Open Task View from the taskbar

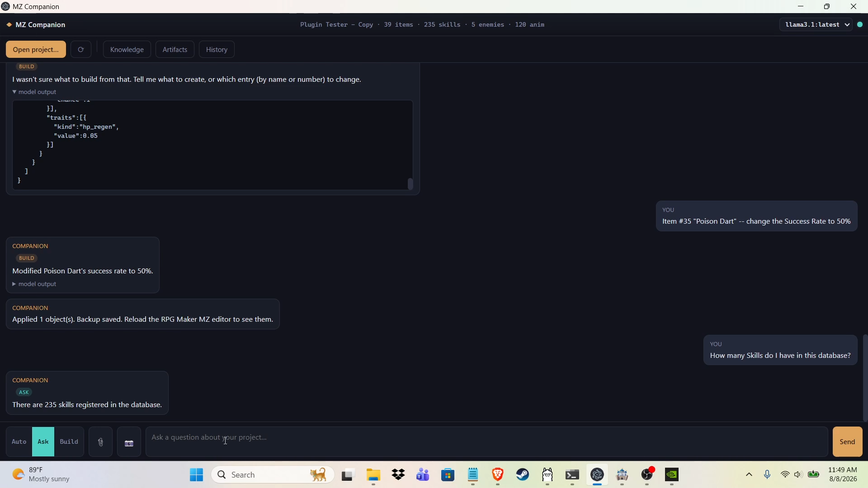tap(347, 475)
